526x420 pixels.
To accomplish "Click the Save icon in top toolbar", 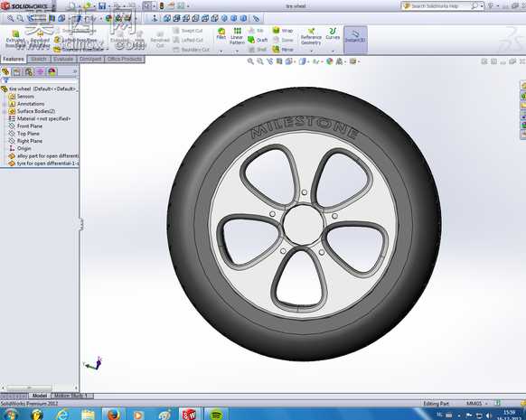I will [x=102, y=5].
